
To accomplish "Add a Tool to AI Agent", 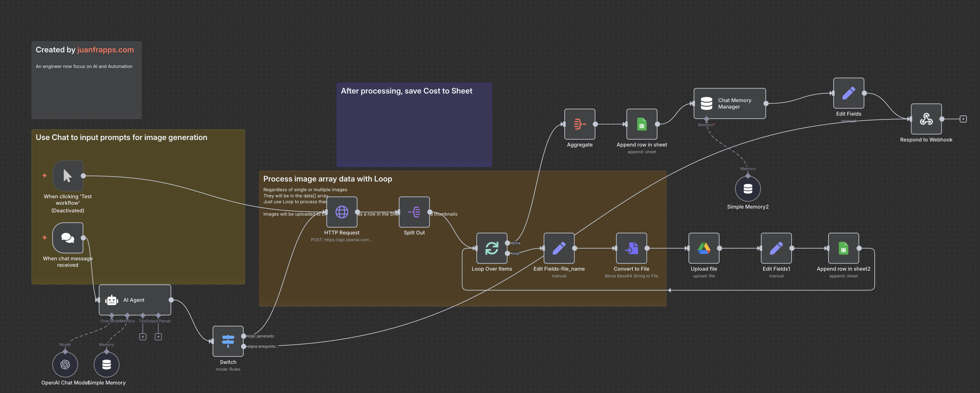I will 143,337.
